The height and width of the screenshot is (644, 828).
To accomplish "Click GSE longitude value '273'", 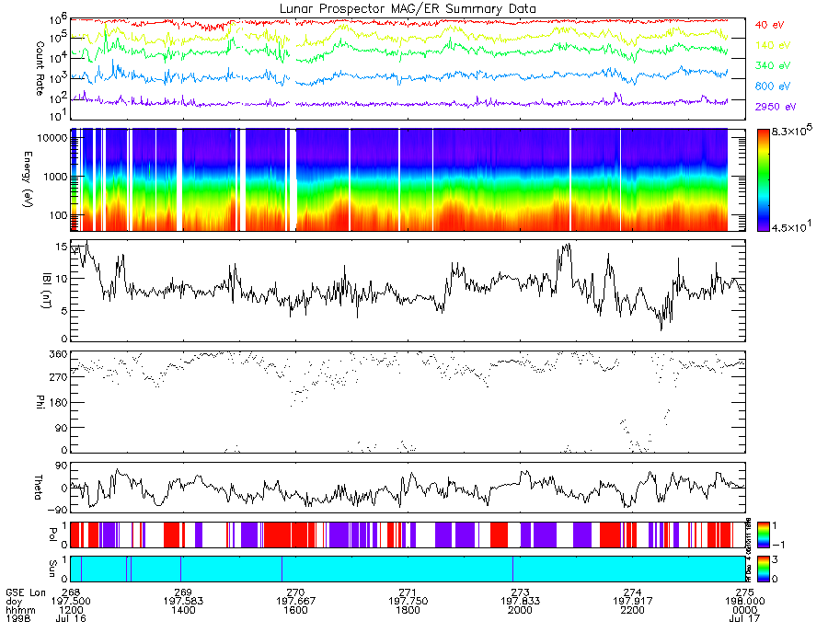I will pyautogui.click(x=520, y=592).
